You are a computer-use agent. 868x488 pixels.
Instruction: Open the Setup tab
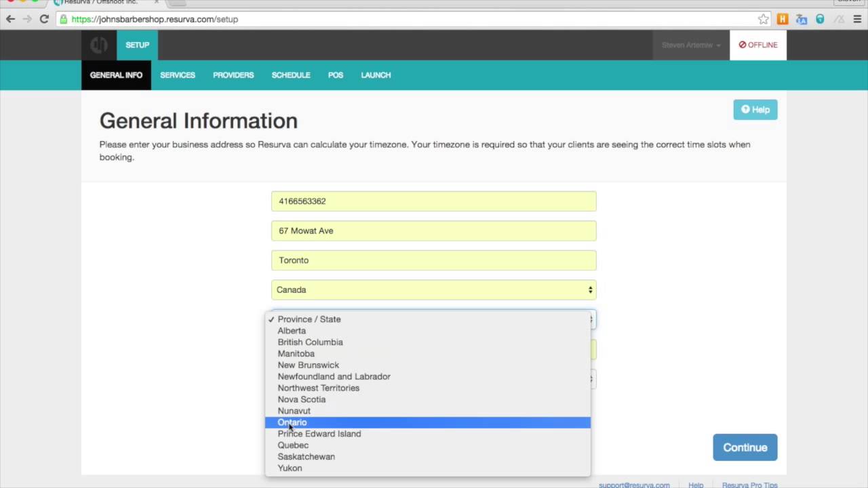pos(137,45)
